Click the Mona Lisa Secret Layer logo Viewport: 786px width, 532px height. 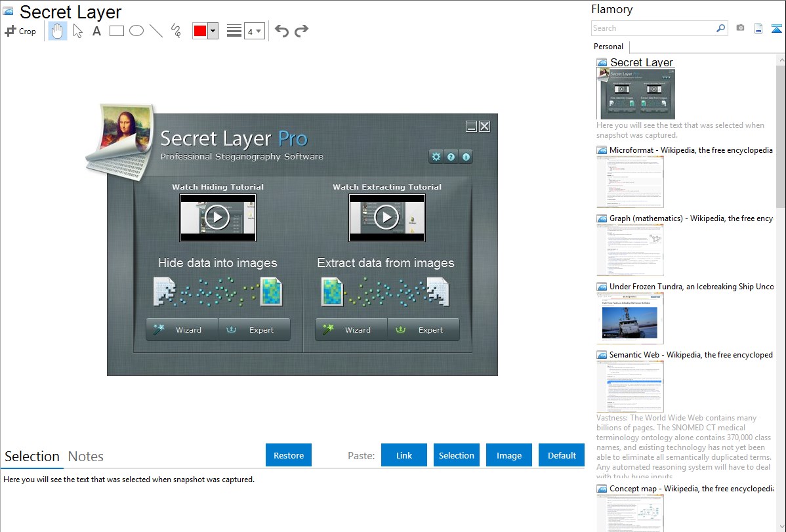point(120,142)
